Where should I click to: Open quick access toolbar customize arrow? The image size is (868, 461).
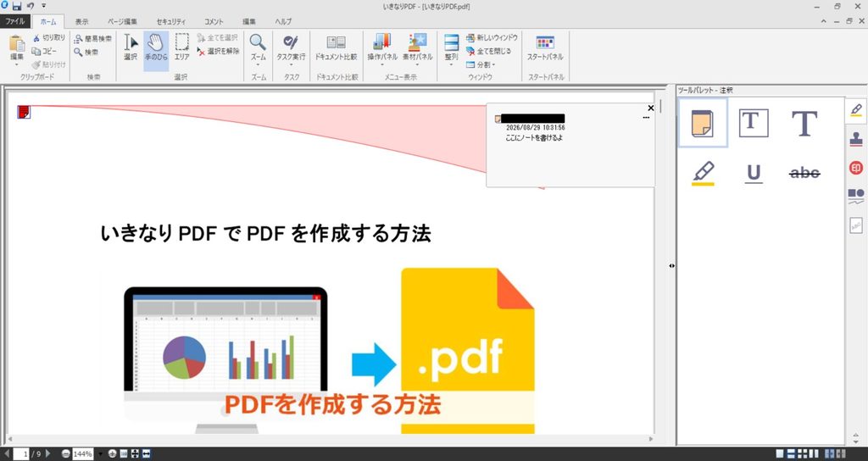44,6
